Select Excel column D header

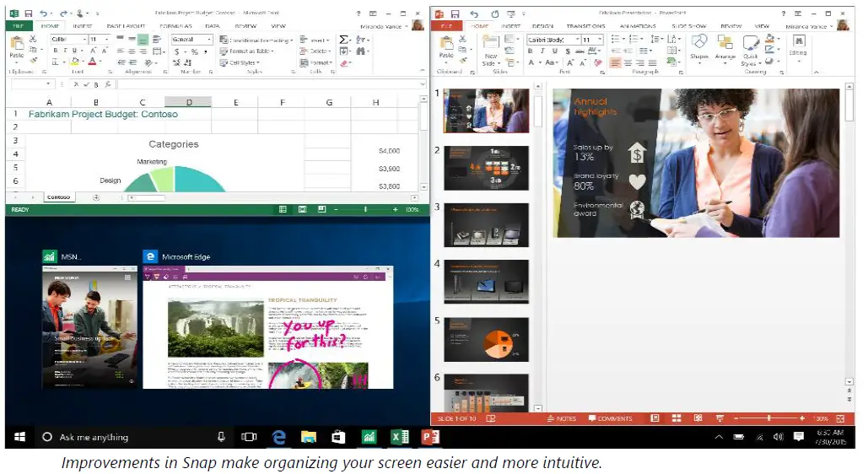click(188, 102)
